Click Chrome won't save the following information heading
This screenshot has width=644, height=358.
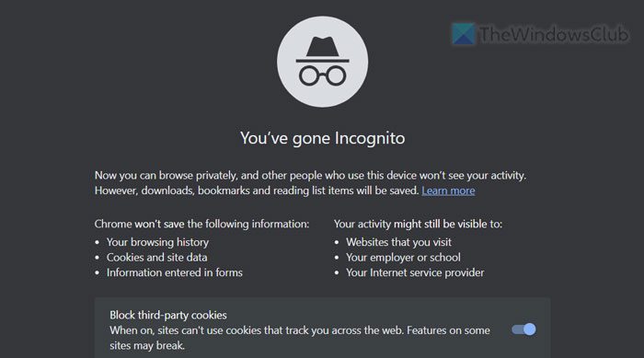point(201,224)
